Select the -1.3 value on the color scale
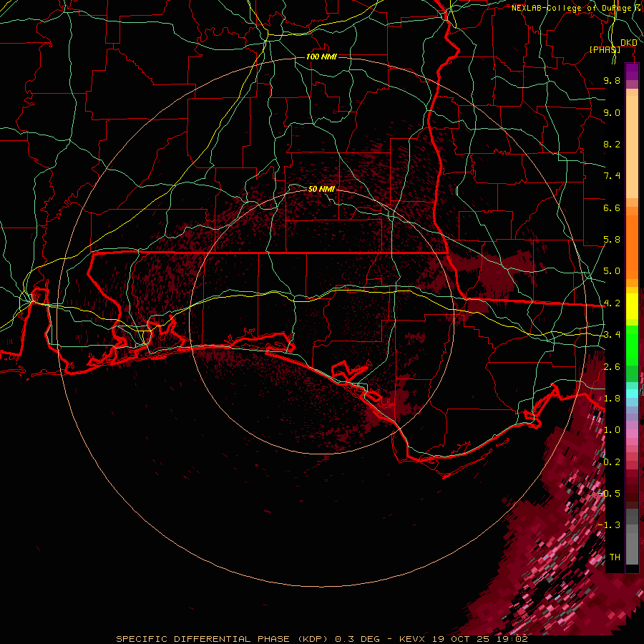 click(610, 525)
